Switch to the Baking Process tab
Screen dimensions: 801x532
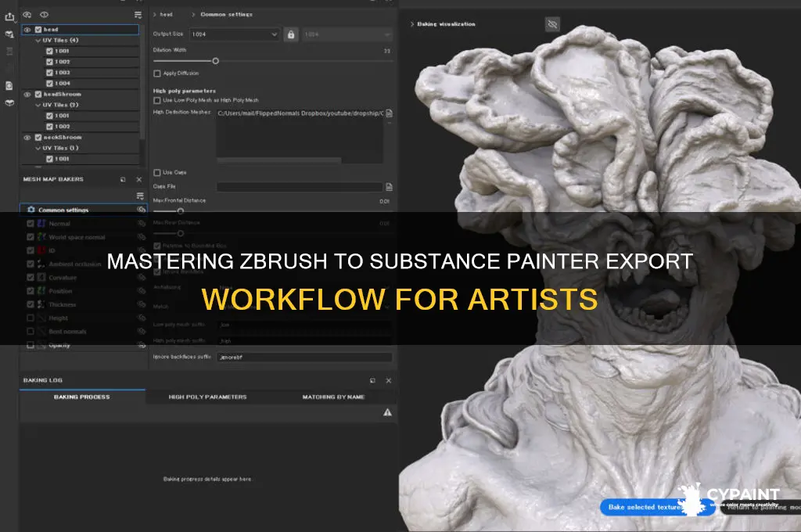(x=81, y=397)
